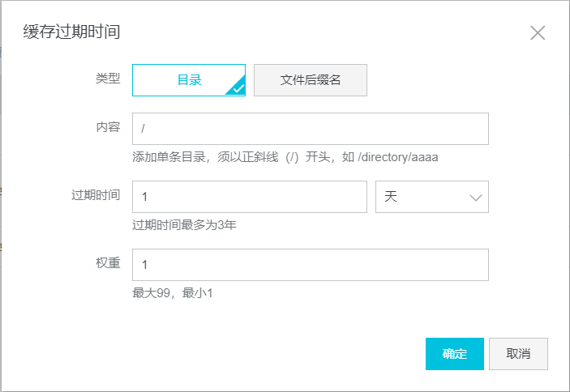The image size is (570, 392).
Task: Click the 类型 field label
Action: click(x=108, y=79)
